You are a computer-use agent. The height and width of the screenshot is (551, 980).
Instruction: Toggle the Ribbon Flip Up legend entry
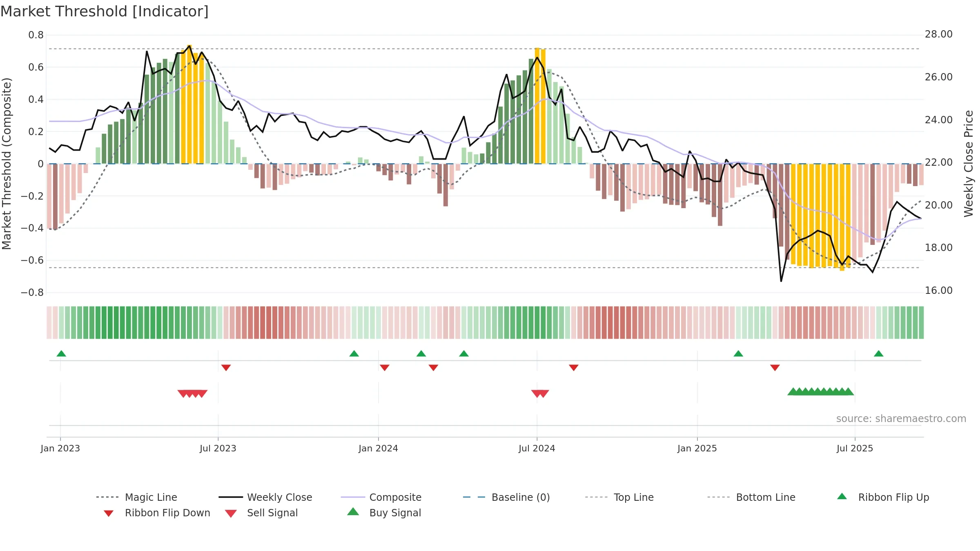pos(883,497)
